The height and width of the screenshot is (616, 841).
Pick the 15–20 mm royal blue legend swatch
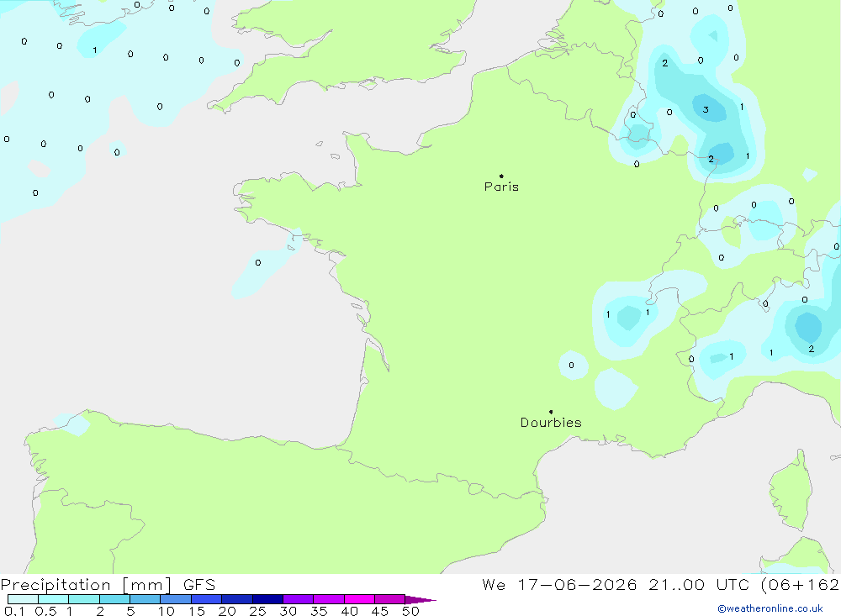206,599
